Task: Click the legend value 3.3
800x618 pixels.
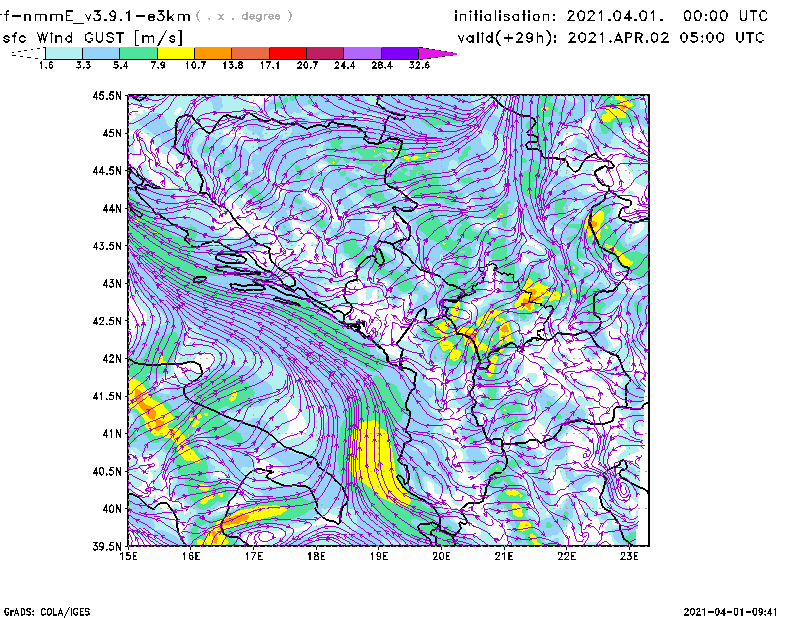Action: 83,65
